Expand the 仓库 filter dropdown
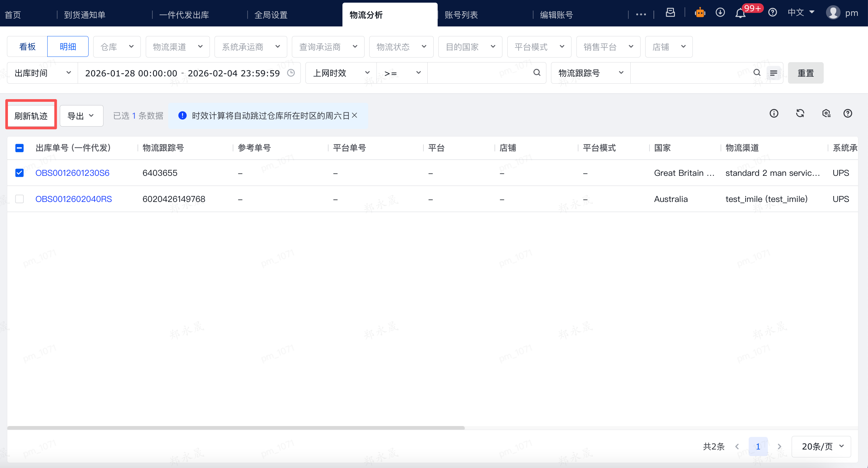The height and width of the screenshot is (468, 868). pos(117,47)
